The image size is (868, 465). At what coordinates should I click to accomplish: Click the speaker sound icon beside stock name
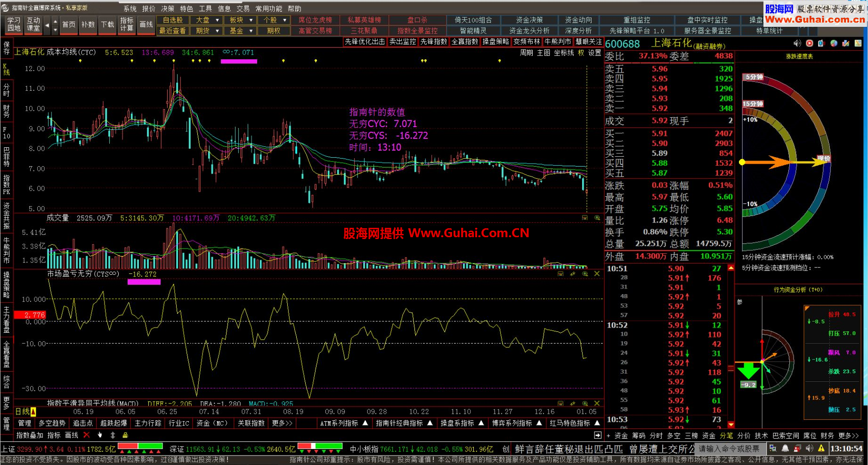pyautogui.click(x=797, y=43)
